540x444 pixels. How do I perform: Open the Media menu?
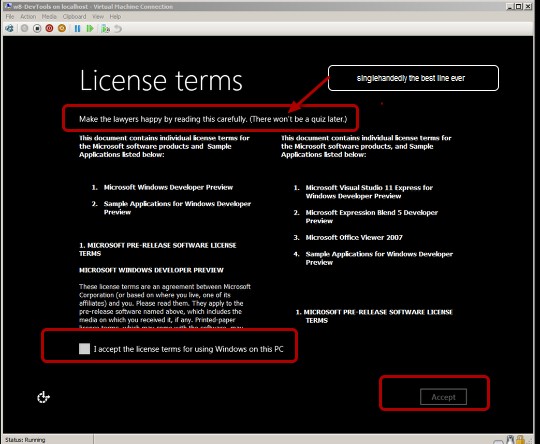tap(49, 17)
